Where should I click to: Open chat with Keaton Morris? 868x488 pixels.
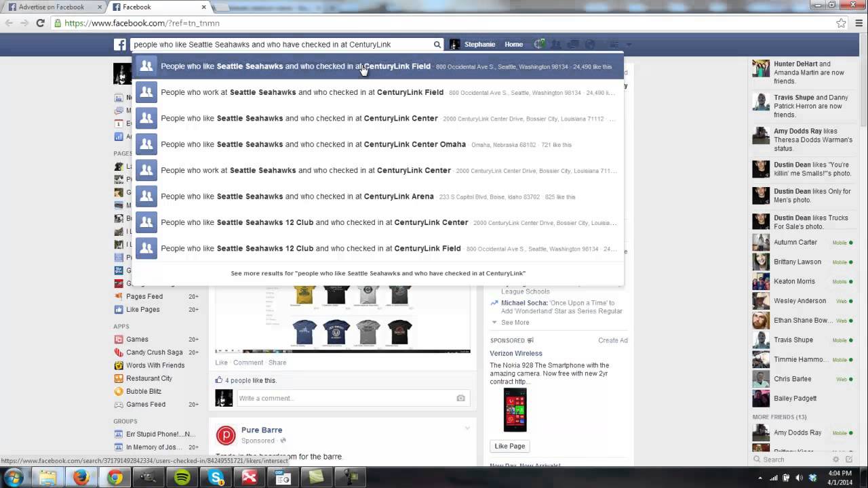pos(803,281)
